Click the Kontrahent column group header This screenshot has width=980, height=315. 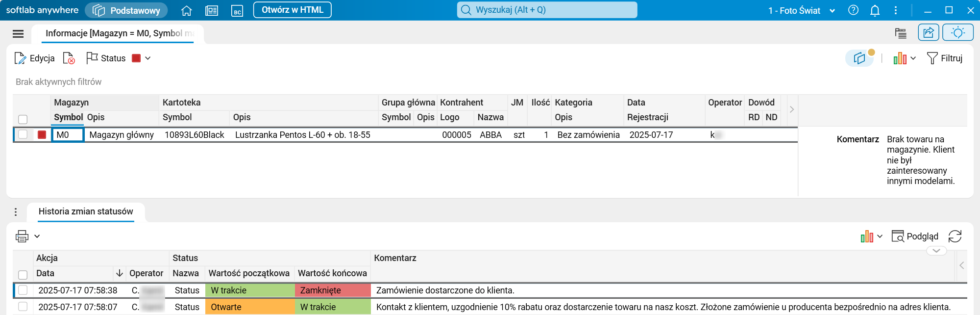[472, 103]
